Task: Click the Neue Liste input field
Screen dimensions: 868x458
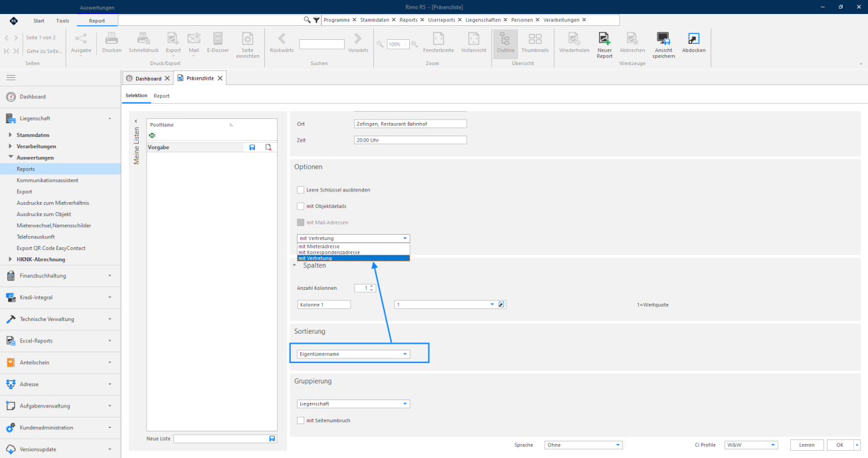Action: click(x=220, y=439)
